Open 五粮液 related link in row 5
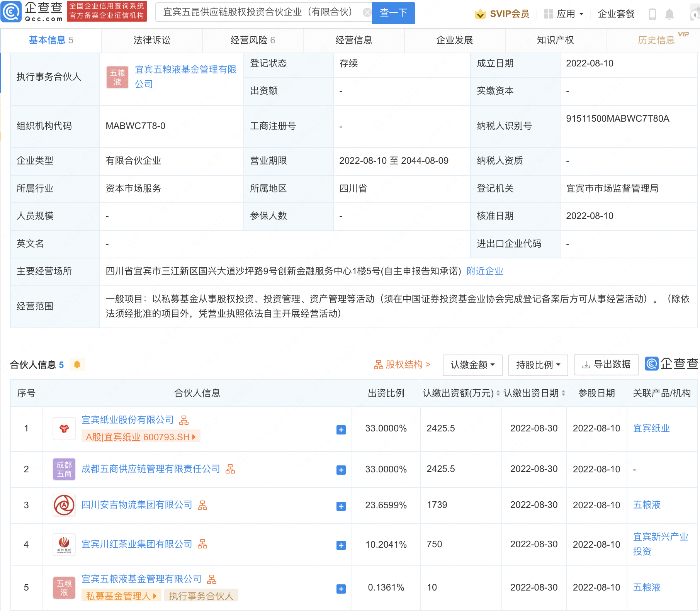The height and width of the screenshot is (611, 700). pyautogui.click(x=647, y=587)
